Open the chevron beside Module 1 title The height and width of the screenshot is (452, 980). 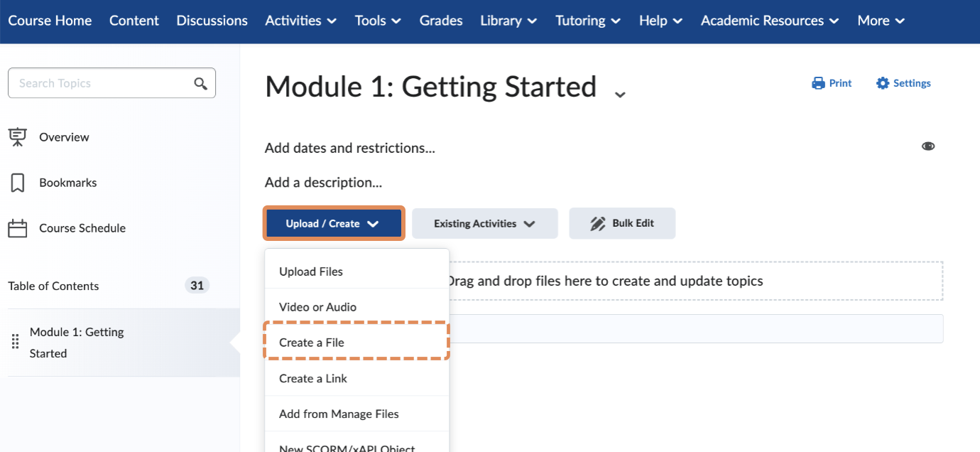click(619, 93)
